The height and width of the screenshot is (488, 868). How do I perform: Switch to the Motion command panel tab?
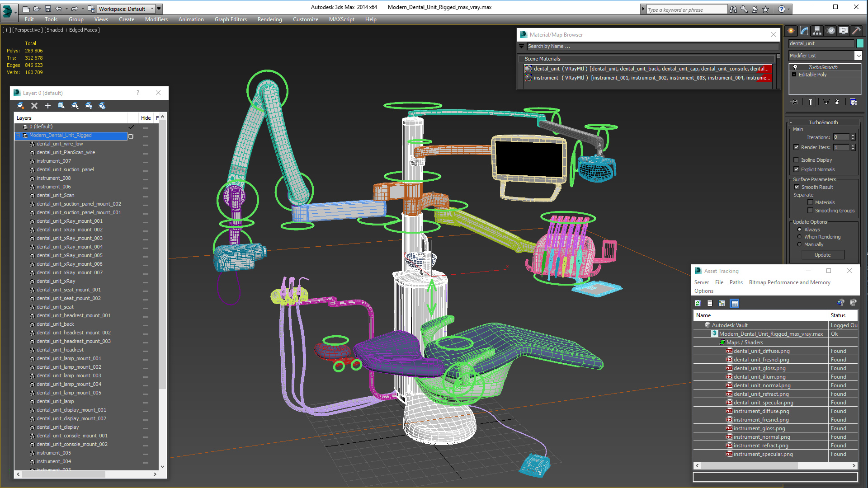[x=831, y=31]
